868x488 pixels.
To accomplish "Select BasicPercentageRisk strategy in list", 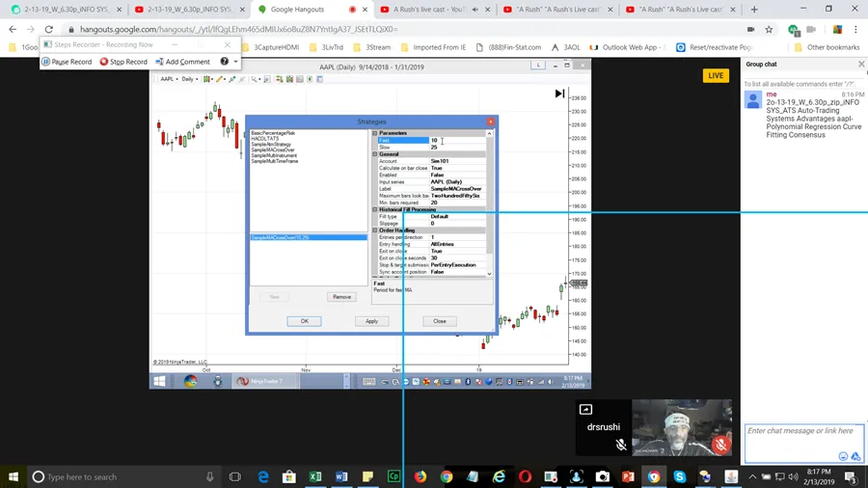I will tap(273, 133).
